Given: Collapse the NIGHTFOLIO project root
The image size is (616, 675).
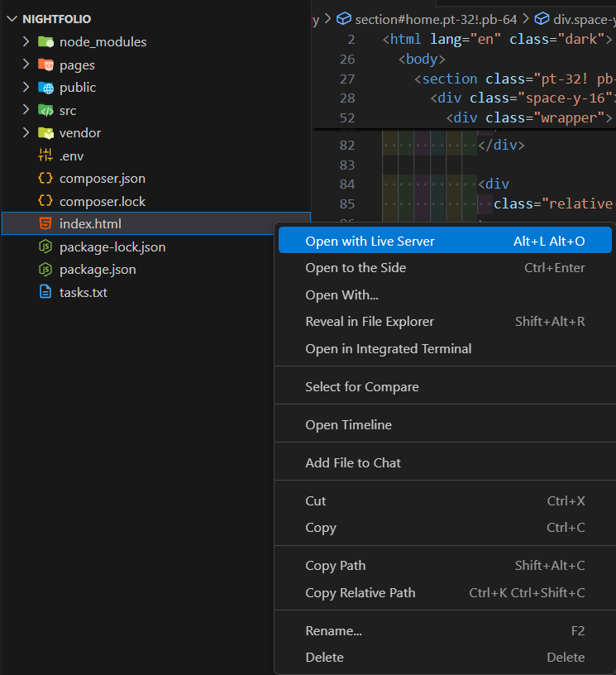Looking at the screenshot, I should point(12,19).
